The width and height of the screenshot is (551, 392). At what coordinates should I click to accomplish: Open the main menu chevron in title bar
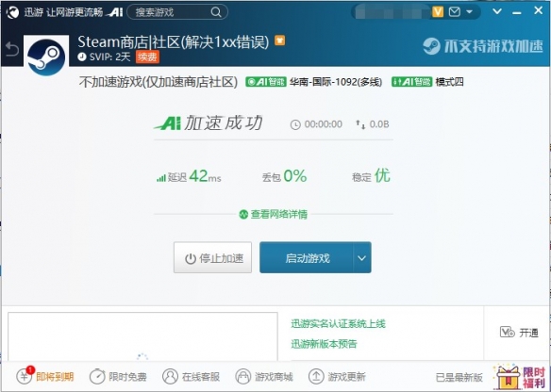[x=497, y=11]
